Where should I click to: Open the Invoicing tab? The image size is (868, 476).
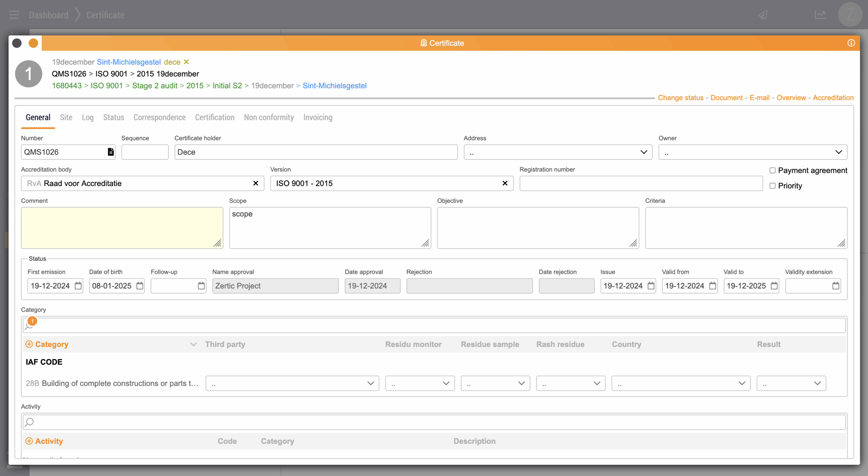pyautogui.click(x=317, y=117)
